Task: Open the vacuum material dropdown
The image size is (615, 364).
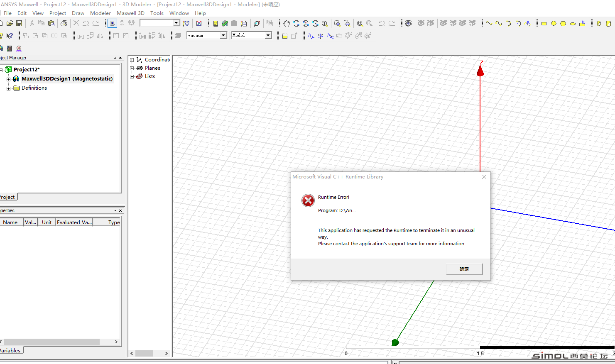Action: (x=223, y=35)
